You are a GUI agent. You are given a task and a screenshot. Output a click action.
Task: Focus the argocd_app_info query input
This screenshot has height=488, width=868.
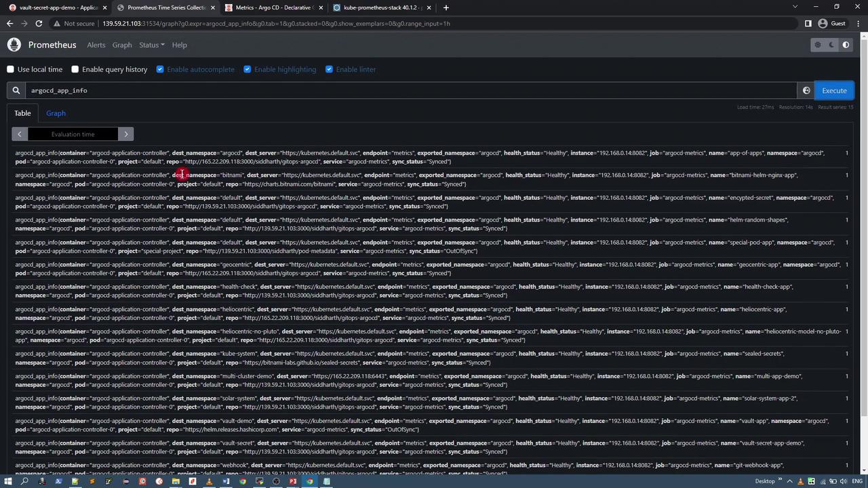click(411, 90)
